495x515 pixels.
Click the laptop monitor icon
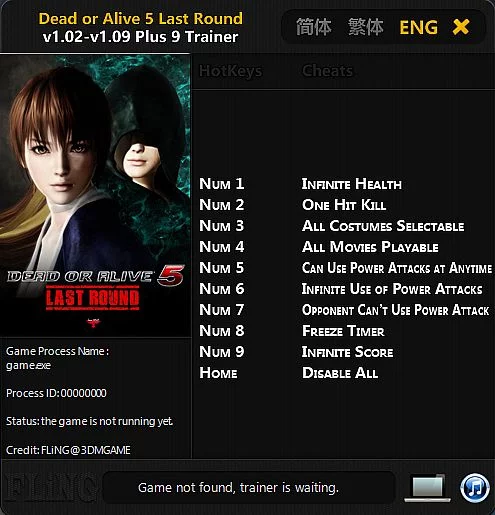[x=428, y=488]
